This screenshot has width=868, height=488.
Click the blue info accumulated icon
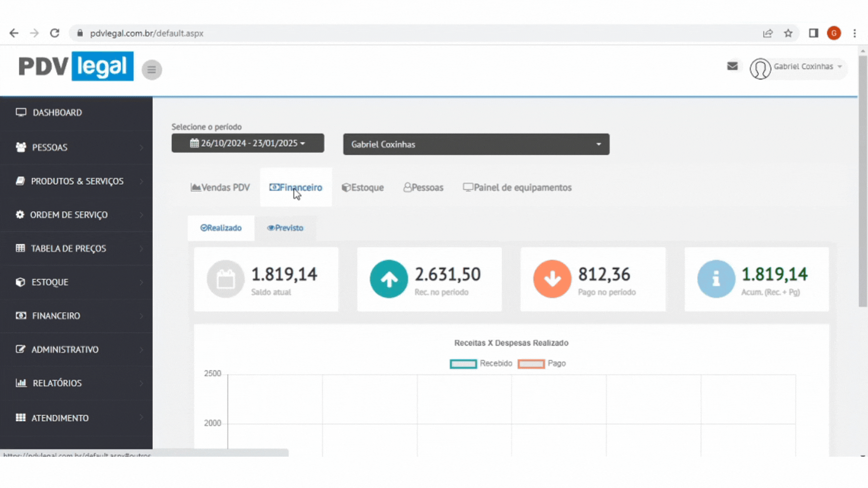coord(716,279)
